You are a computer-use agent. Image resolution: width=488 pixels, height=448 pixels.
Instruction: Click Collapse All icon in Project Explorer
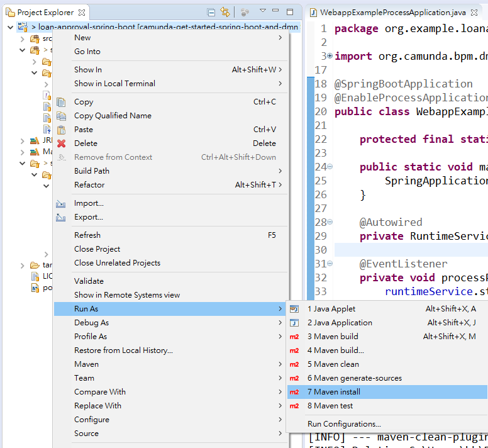click(x=211, y=12)
